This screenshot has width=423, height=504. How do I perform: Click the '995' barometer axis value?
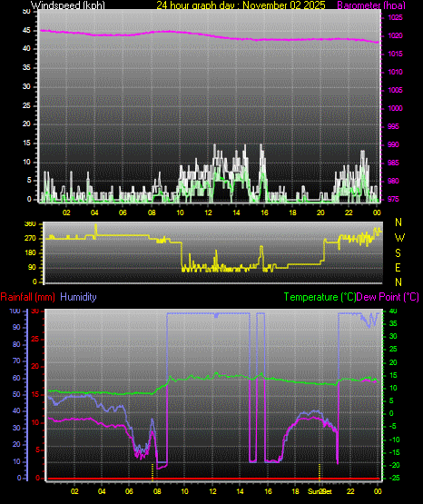393,126
